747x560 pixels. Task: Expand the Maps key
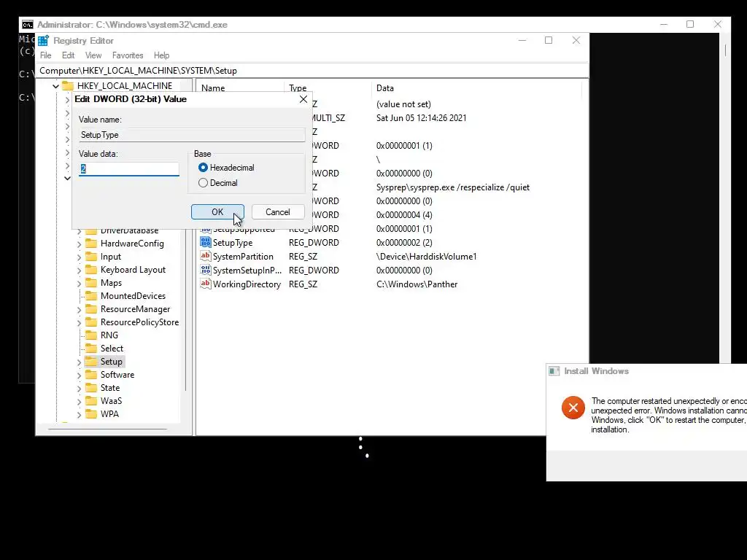[x=79, y=284]
